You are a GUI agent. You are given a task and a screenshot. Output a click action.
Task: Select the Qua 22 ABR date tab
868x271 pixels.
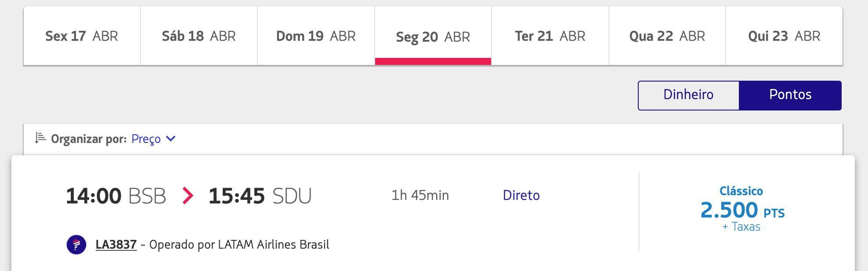[x=667, y=36]
